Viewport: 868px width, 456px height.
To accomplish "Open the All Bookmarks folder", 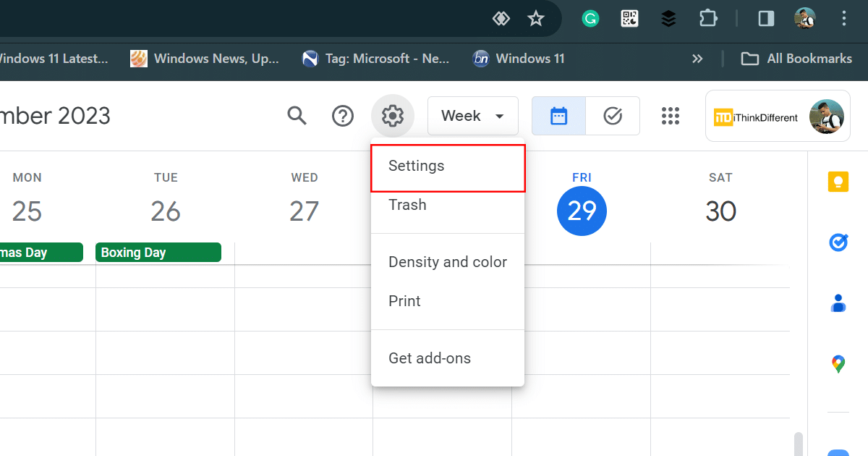I will pyautogui.click(x=796, y=59).
